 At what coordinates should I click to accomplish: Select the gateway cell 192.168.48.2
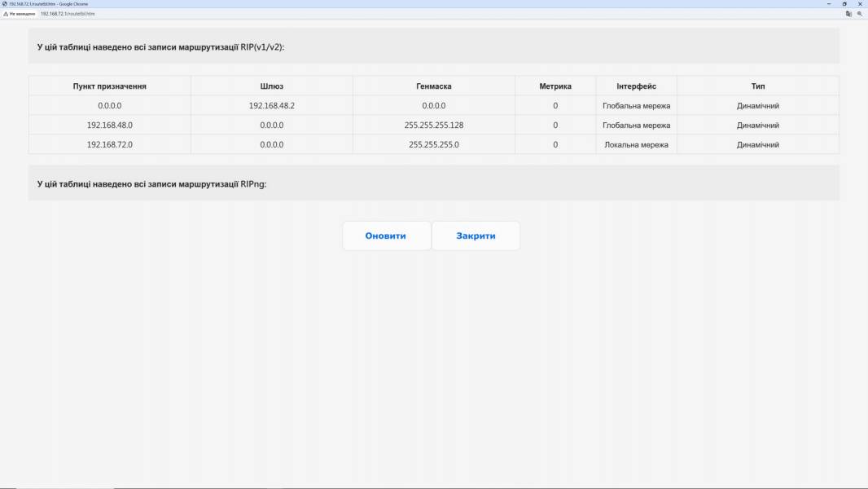[272, 106]
